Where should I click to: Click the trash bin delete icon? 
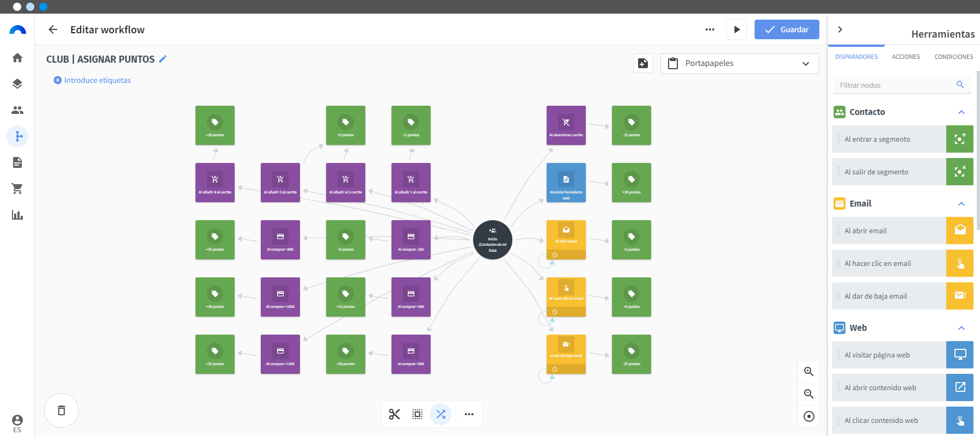[x=62, y=410]
